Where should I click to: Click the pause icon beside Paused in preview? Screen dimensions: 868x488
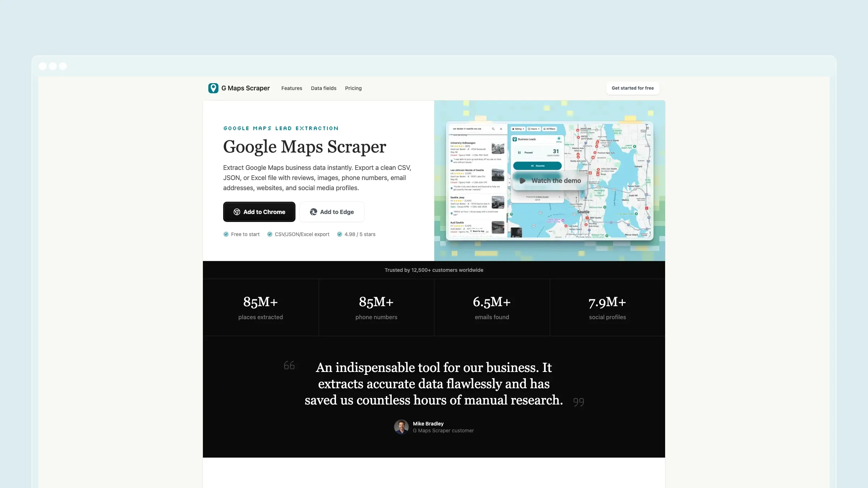519,153
